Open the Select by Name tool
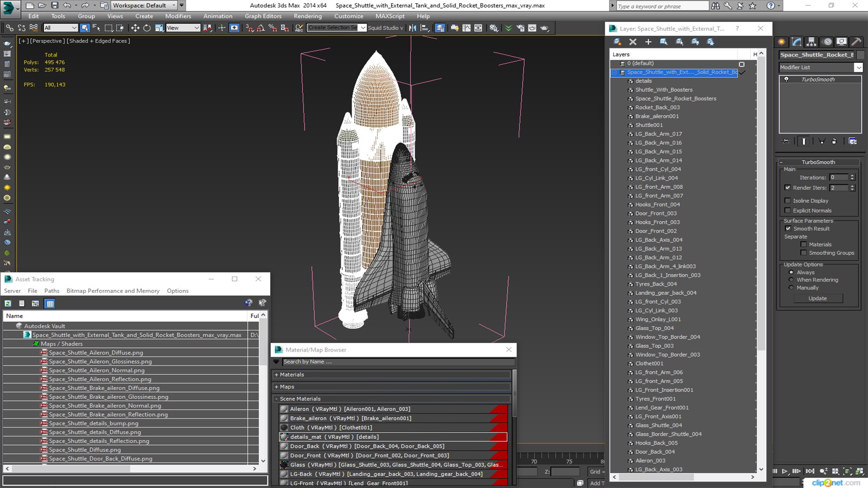Viewport: 868px width, 488px height. 96,28
